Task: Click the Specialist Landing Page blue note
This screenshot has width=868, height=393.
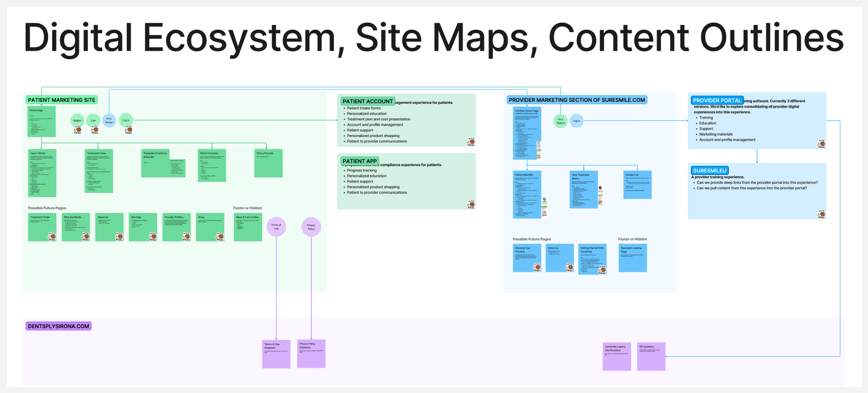Action: tap(632, 258)
